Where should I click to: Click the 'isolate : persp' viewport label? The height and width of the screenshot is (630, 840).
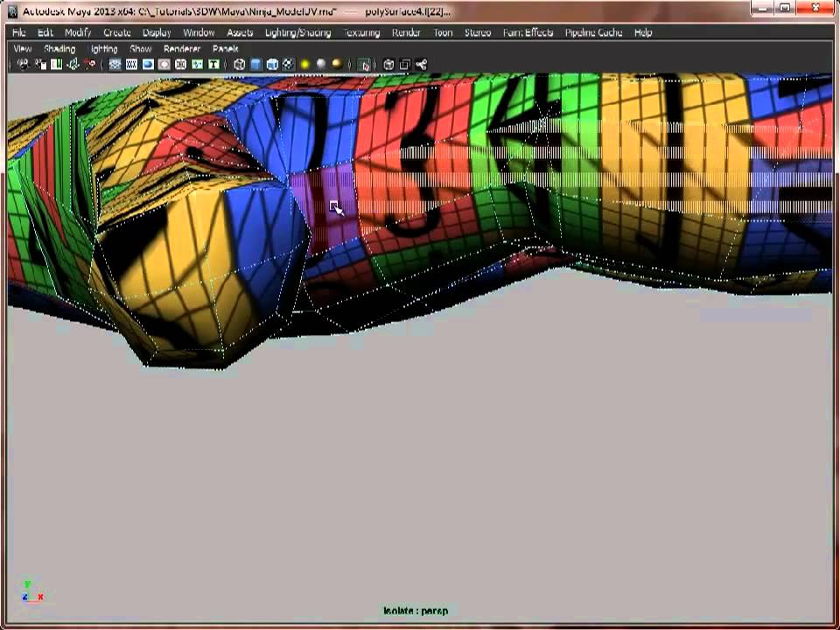pos(416,611)
